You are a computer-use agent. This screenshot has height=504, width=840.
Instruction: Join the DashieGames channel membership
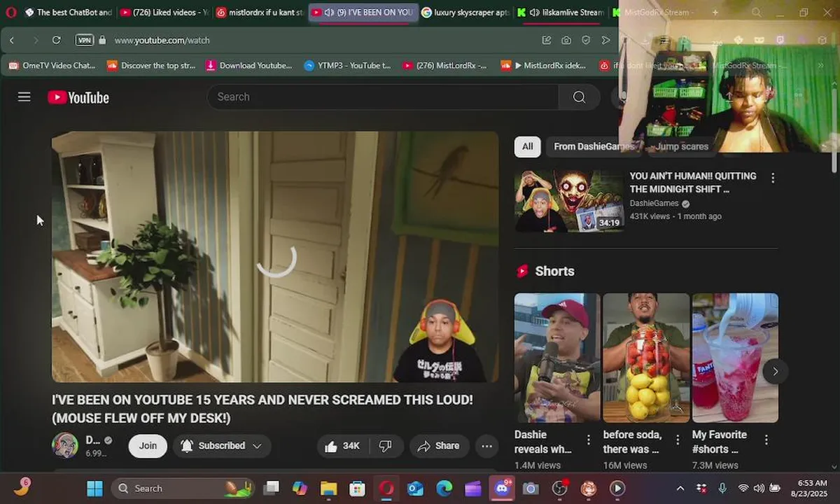pos(148,446)
